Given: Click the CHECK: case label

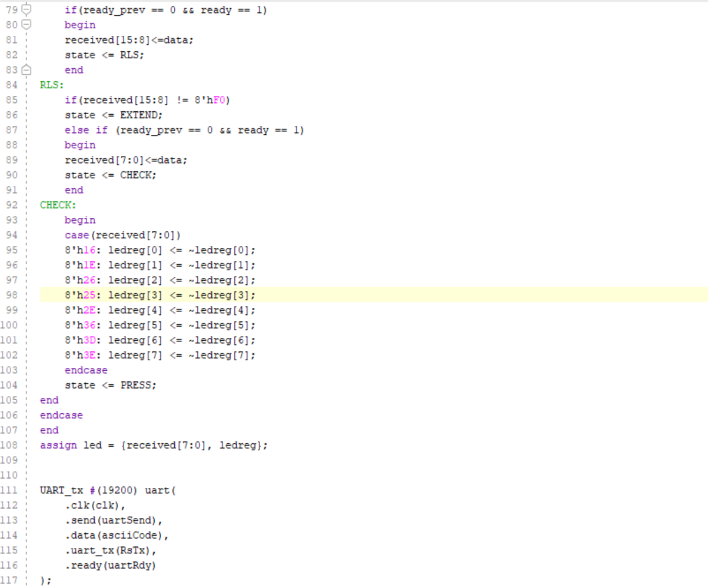Looking at the screenshot, I should click(58, 205).
